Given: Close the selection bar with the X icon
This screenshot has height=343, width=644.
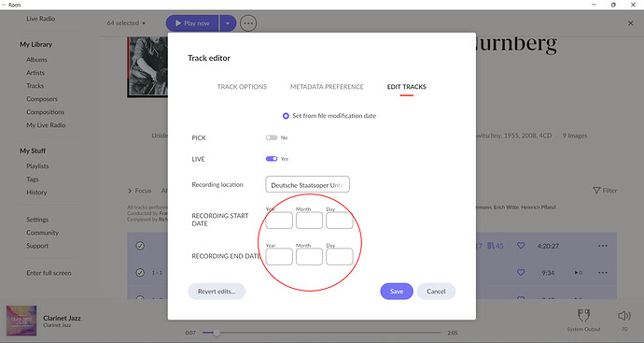Looking at the screenshot, I should (x=630, y=23).
